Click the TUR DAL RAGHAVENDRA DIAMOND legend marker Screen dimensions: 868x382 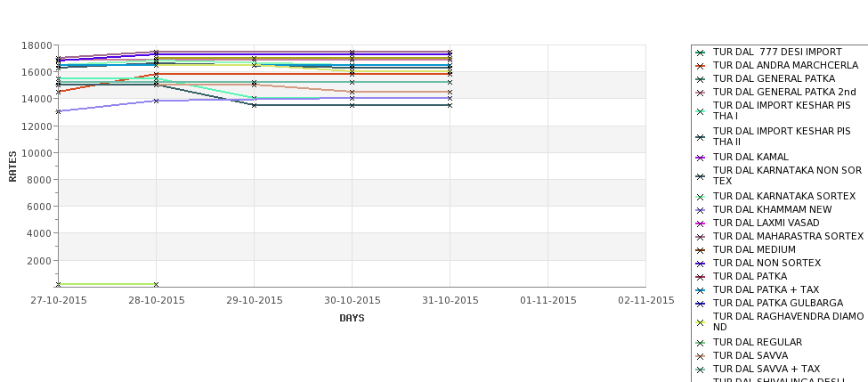701,322
